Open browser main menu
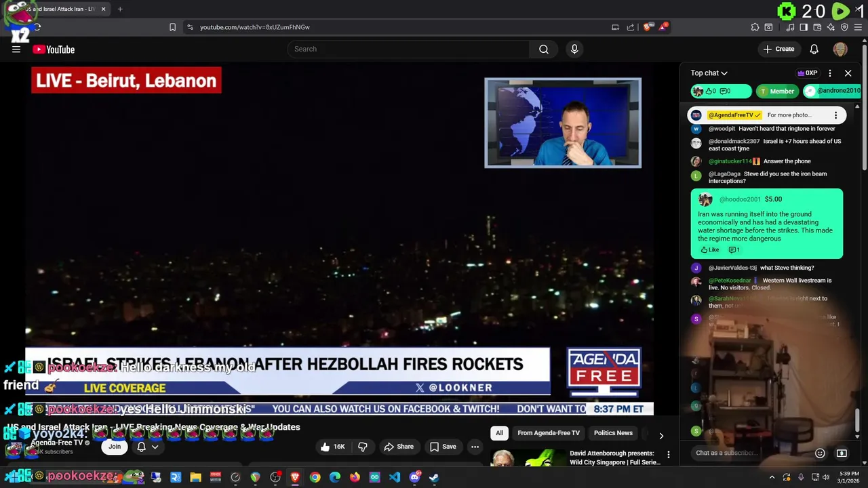Viewport: 868px width, 488px height. coord(859,27)
